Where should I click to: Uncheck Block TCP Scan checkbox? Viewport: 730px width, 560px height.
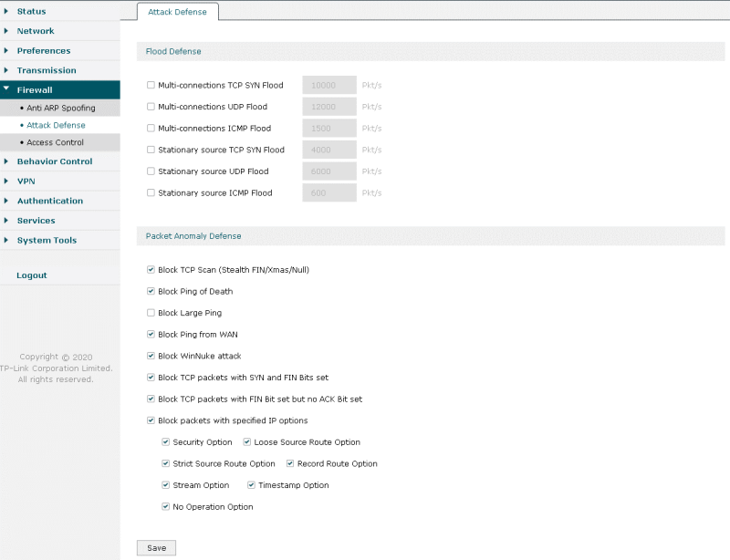pyautogui.click(x=151, y=270)
